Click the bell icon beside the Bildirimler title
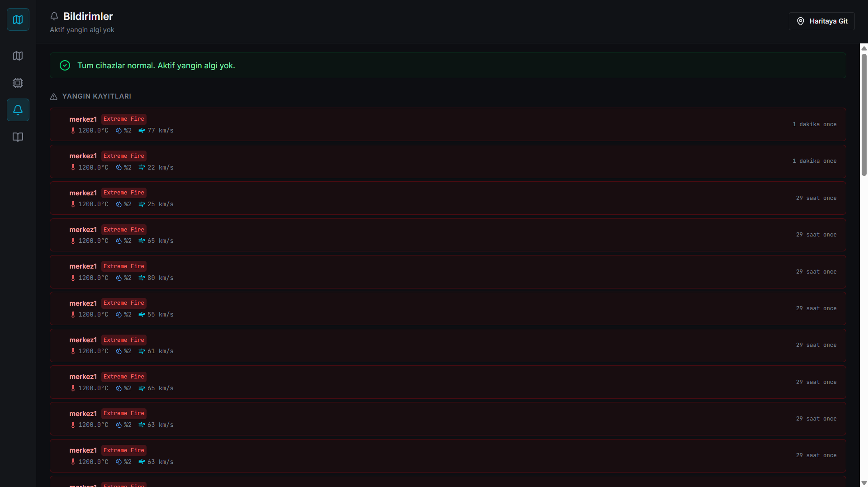The width and height of the screenshot is (868, 487). pos(54,16)
